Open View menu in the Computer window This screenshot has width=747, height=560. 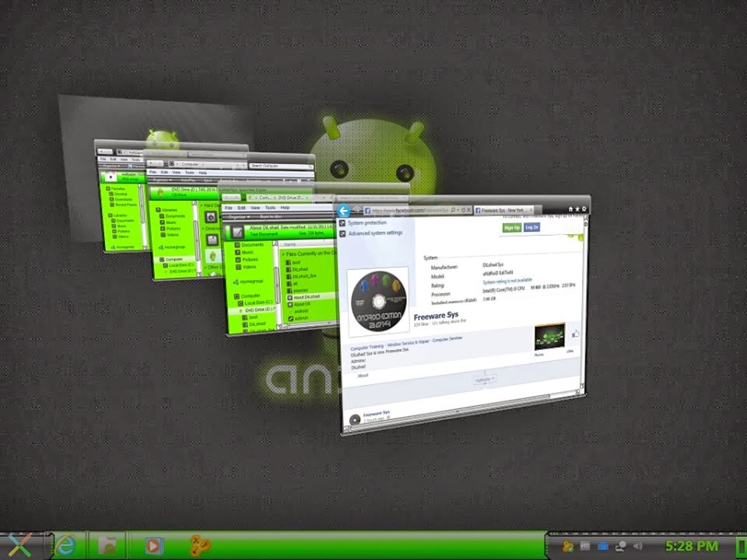pyautogui.click(x=177, y=173)
